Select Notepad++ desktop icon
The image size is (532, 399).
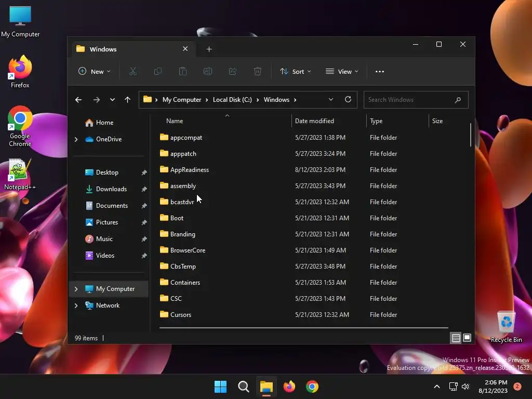20,174
